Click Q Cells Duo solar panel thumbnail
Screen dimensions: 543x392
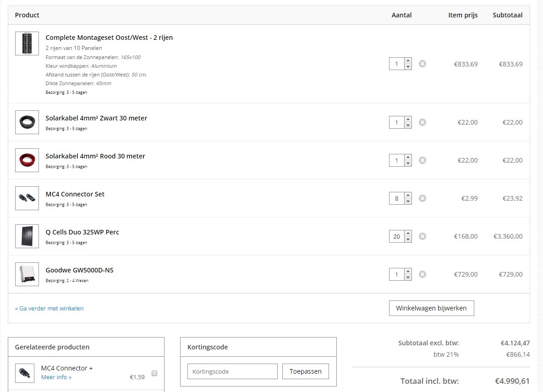[x=27, y=236]
